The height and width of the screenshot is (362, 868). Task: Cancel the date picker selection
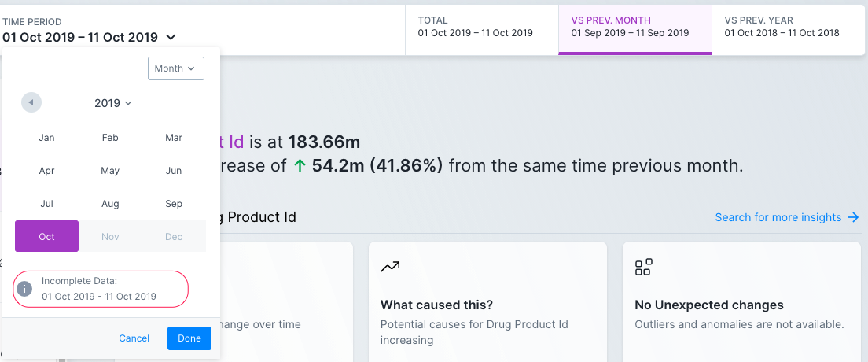click(x=134, y=338)
